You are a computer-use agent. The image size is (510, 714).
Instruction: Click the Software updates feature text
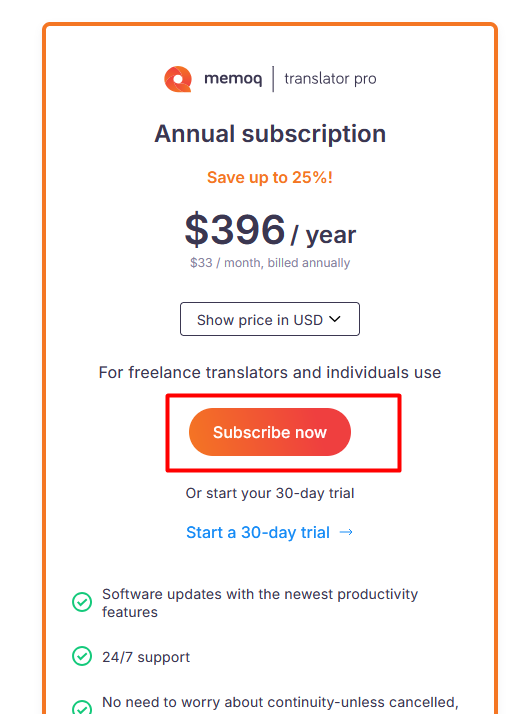click(x=260, y=603)
